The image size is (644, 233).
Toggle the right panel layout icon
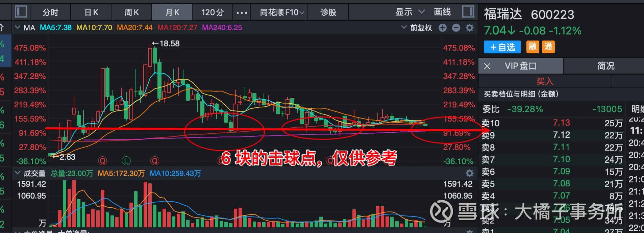[x=468, y=12]
